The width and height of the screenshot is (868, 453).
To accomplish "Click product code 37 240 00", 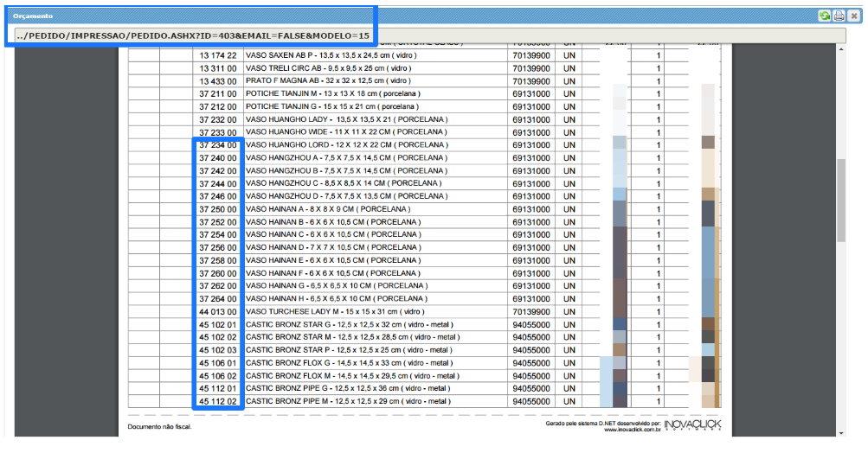I will (217, 157).
